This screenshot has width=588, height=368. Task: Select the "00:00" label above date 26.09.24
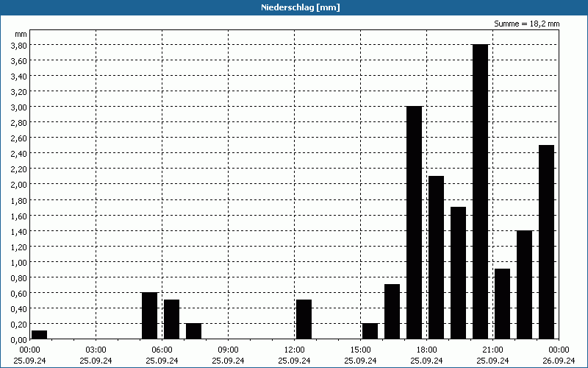tap(559, 350)
